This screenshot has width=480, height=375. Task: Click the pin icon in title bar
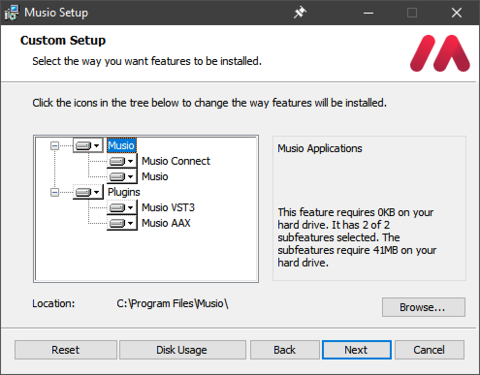pos(300,13)
